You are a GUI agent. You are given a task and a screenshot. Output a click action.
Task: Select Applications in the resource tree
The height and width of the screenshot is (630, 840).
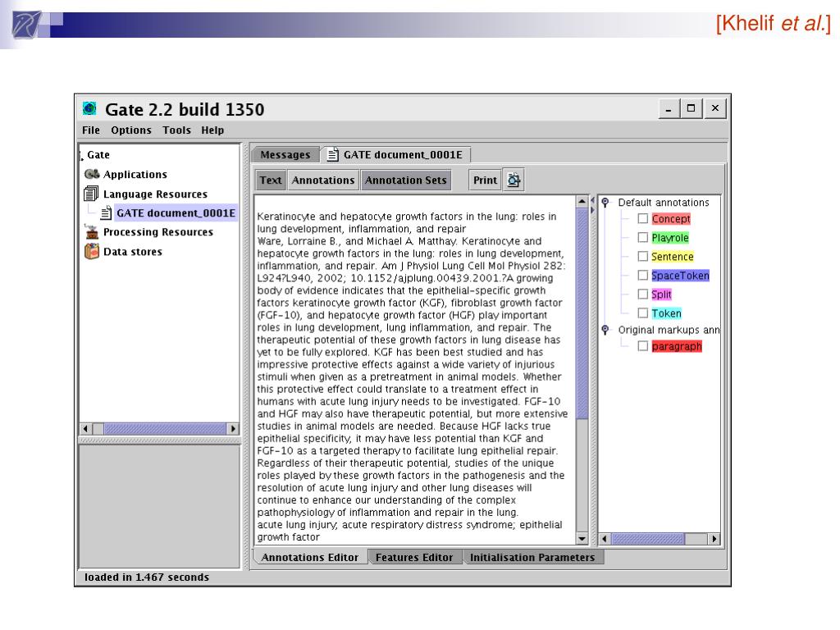135,174
